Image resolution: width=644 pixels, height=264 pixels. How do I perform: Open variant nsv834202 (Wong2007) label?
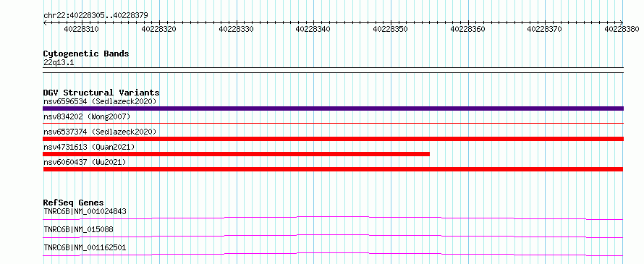(87, 116)
